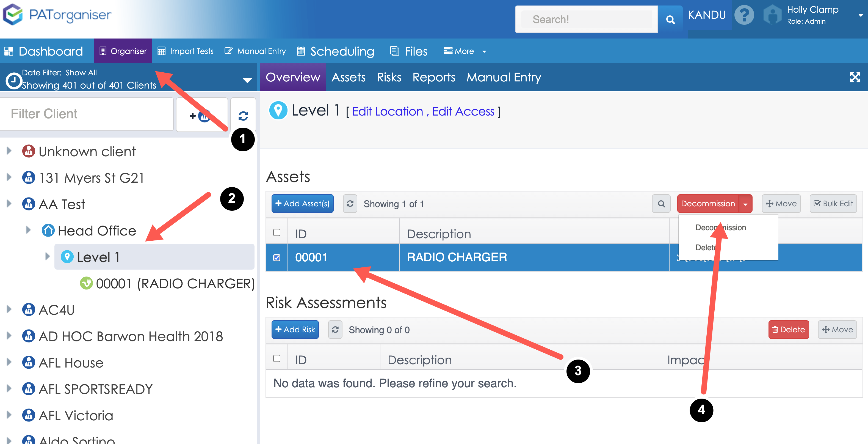Viewport: 868px width, 444px height.
Task: Click the Edit Location link
Action: pyautogui.click(x=387, y=112)
